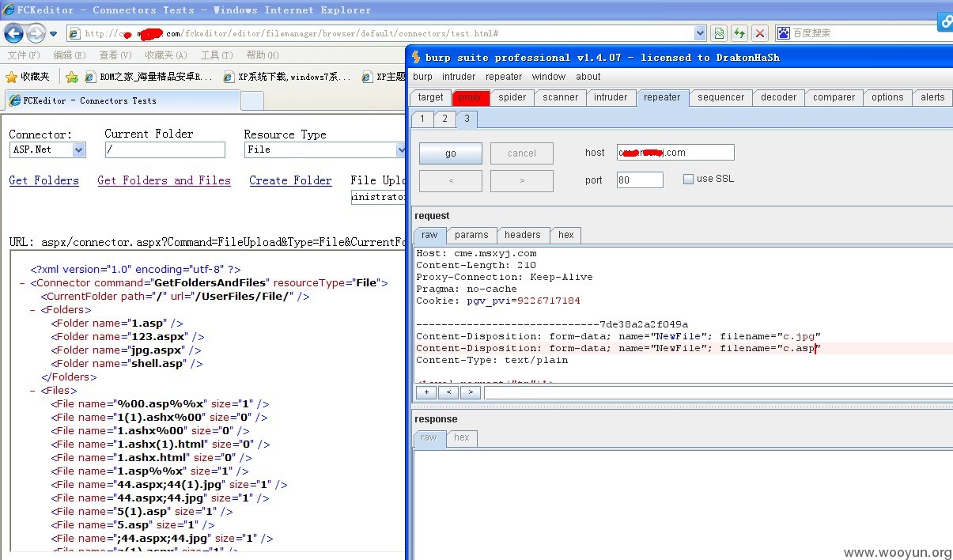The width and height of the screenshot is (953, 560).
Task: Click the add to favorites bar icon
Action: click(x=72, y=77)
